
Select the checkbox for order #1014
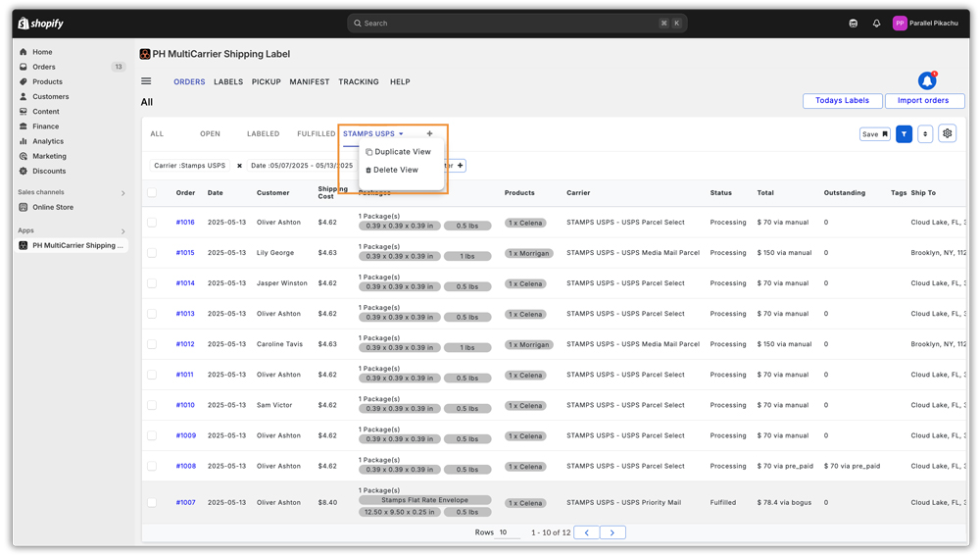tap(152, 283)
